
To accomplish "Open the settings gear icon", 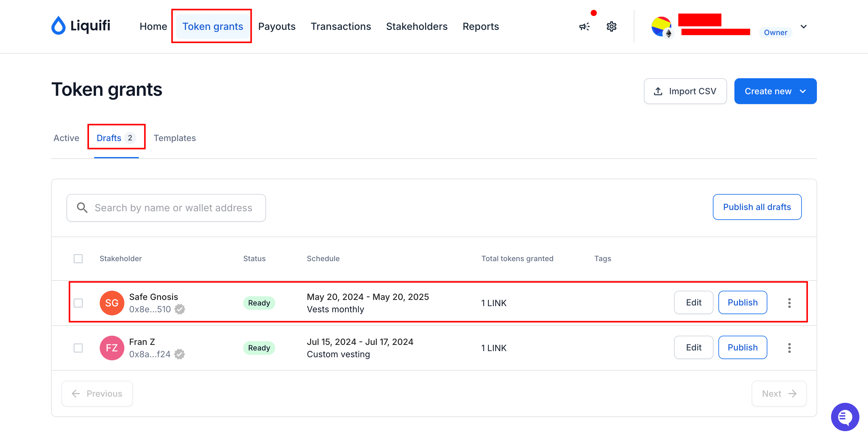I will point(611,26).
